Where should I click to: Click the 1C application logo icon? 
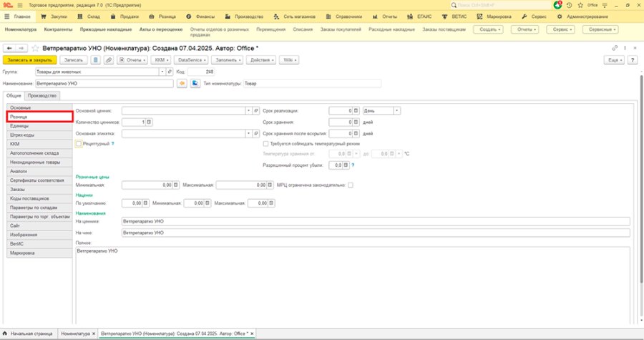click(7, 5)
